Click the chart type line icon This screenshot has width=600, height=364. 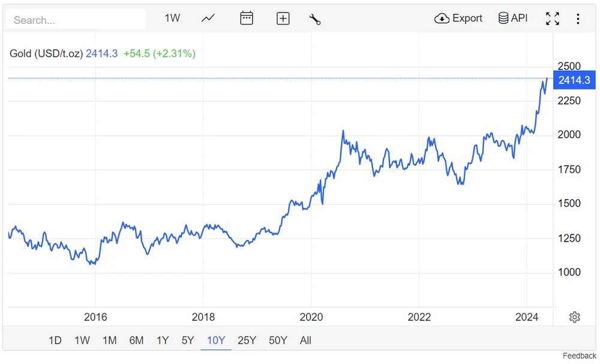(208, 18)
